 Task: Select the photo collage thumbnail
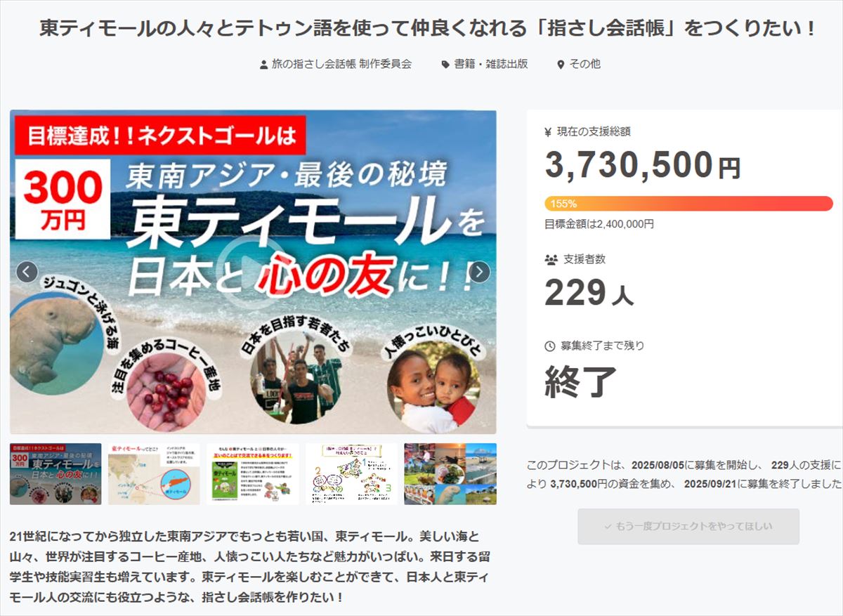coord(450,473)
